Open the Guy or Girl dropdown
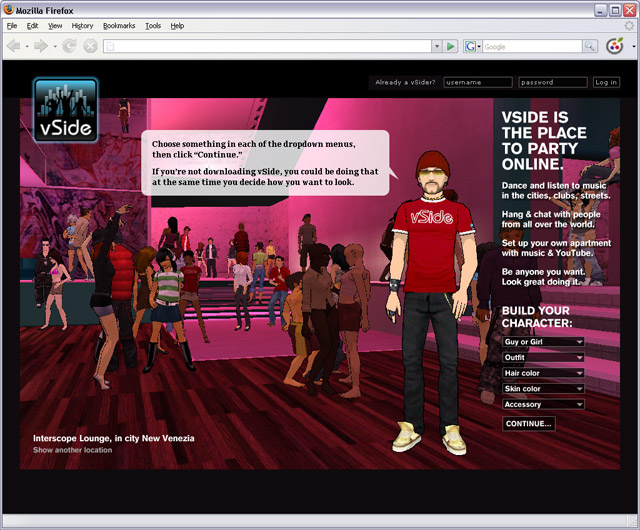Screen dimensions: 640x530 tap(543, 342)
